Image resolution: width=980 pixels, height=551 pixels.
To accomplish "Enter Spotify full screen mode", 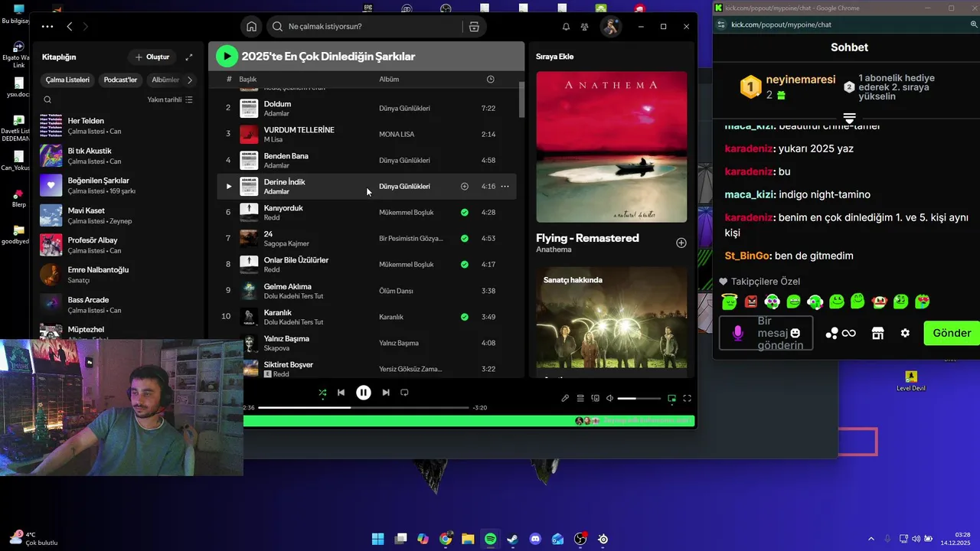I will point(687,398).
